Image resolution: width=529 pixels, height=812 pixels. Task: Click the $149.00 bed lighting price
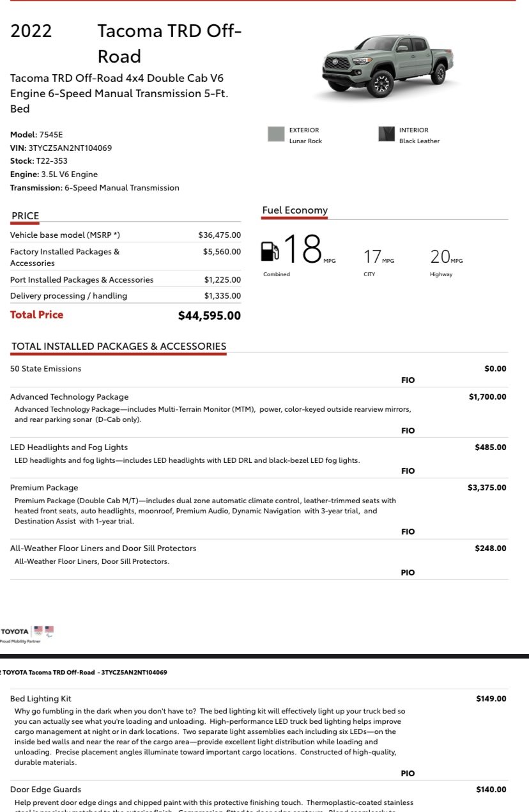[491, 699]
